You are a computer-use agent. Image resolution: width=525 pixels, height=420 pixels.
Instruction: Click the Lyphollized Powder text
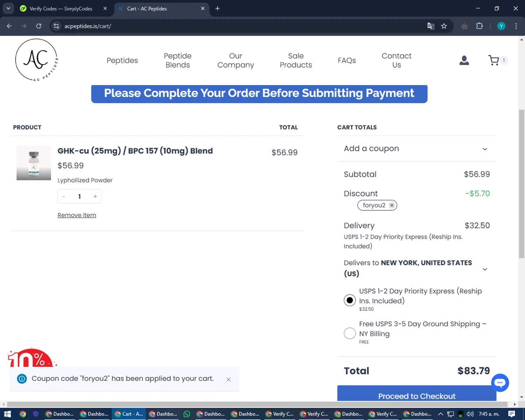85,180
